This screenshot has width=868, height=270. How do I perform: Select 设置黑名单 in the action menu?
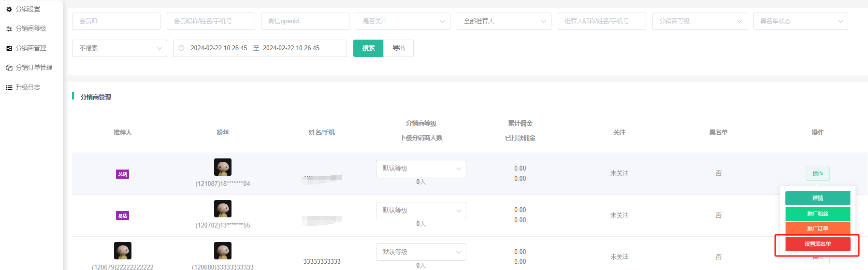pos(817,244)
